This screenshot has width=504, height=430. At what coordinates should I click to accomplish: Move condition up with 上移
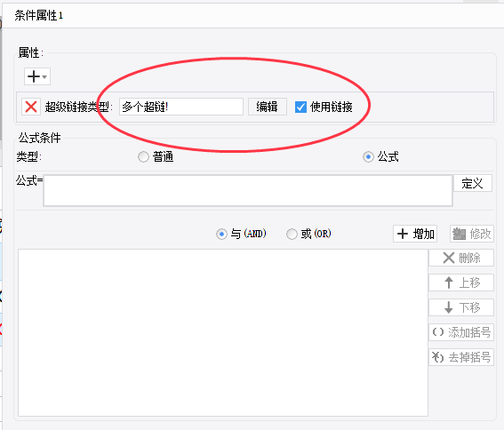tap(461, 283)
